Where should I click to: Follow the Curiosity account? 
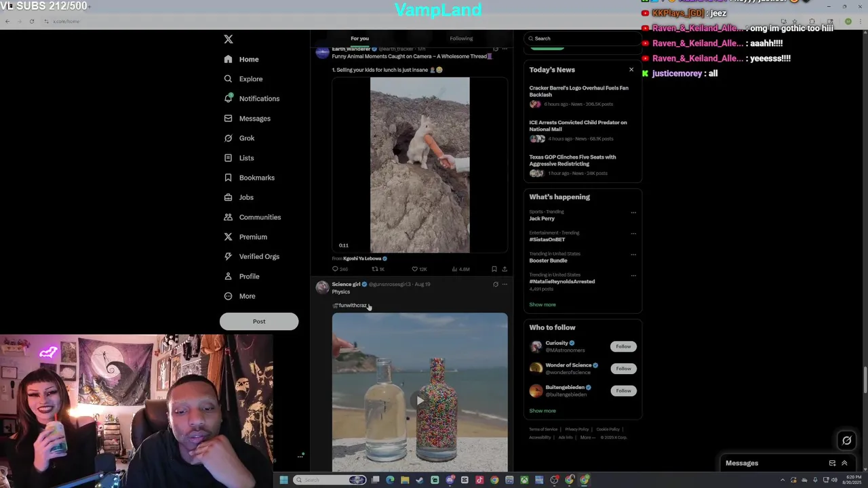[623, 346]
